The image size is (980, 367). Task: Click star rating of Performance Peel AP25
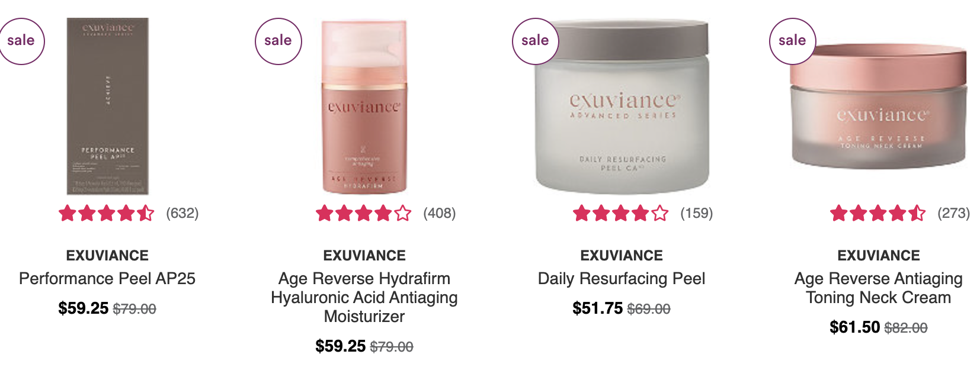[x=107, y=213]
